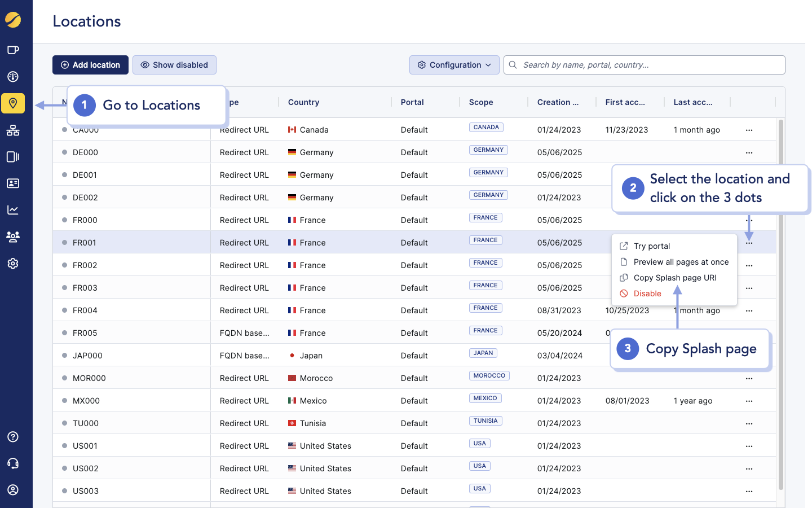Open the help question mark icon
This screenshot has height=508, width=812.
(13, 436)
